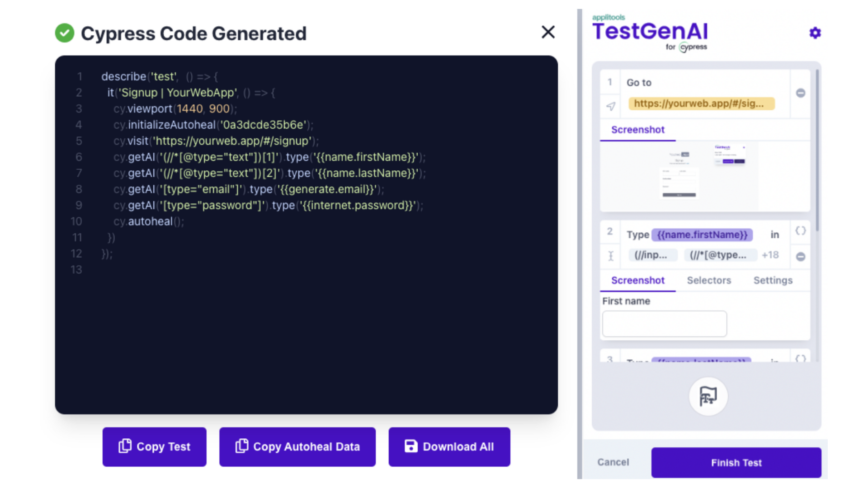Click the floppy disk icon on Download All
Screen dimensions: 868x488
pos(410,446)
